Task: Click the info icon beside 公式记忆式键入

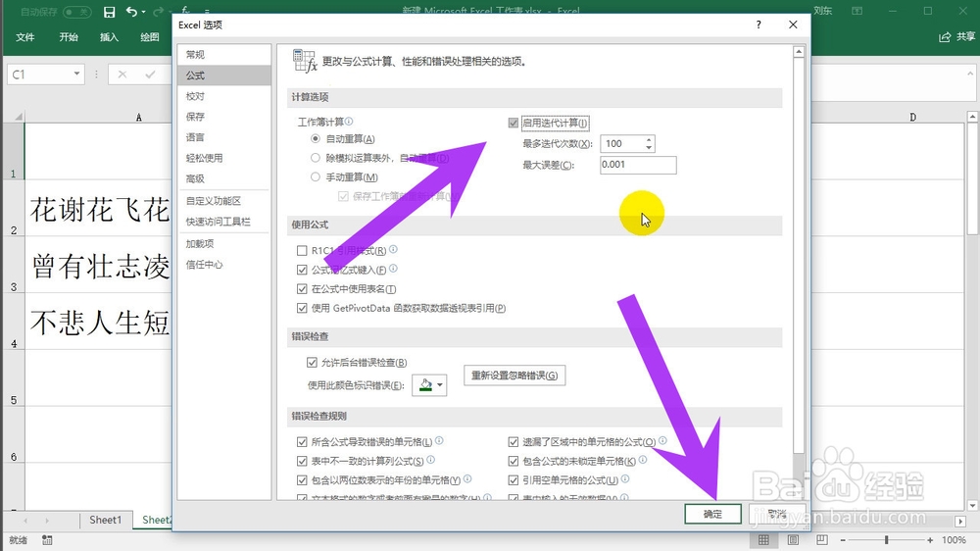Action: [393, 269]
